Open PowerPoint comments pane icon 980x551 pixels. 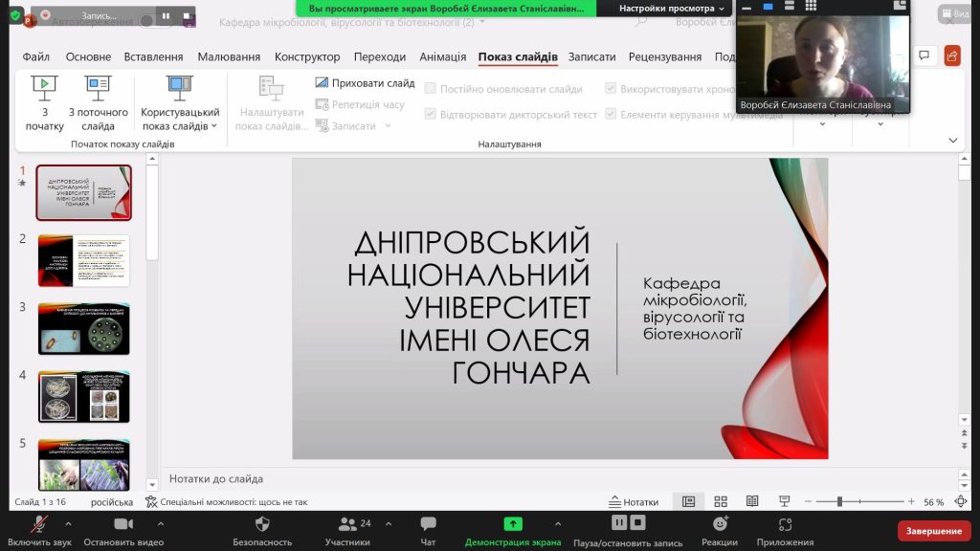[x=924, y=55]
